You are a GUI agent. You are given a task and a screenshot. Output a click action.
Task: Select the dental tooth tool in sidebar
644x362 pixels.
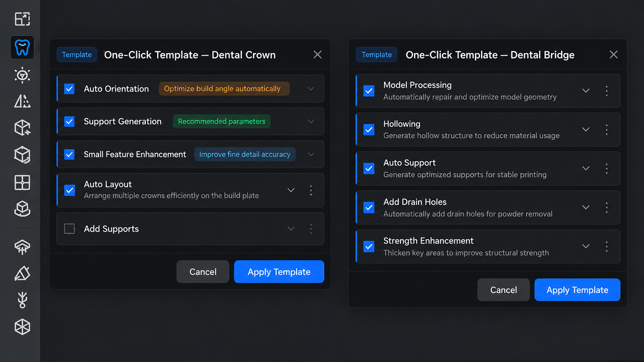22,47
